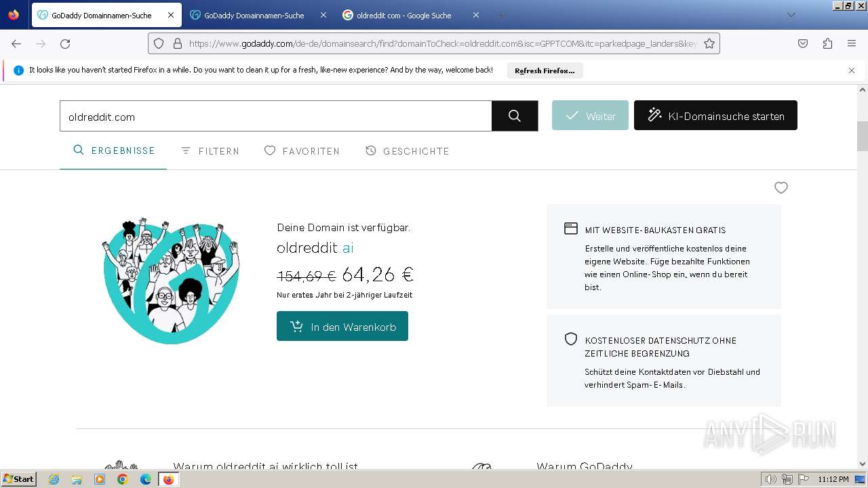
Task: Open the Firefox hamburger application menu
Action: (x=852, y=43)
